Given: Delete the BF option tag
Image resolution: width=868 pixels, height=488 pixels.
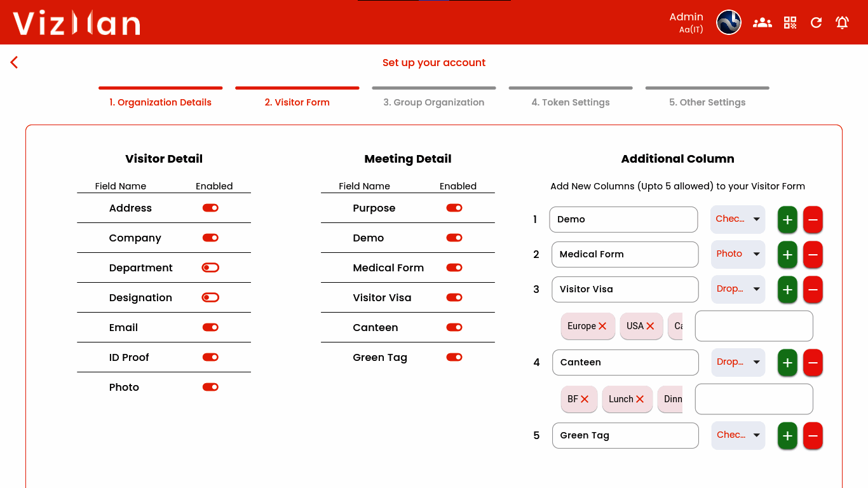Looking at the screenshot, I should pyautogui.click(x=585, y=399).
